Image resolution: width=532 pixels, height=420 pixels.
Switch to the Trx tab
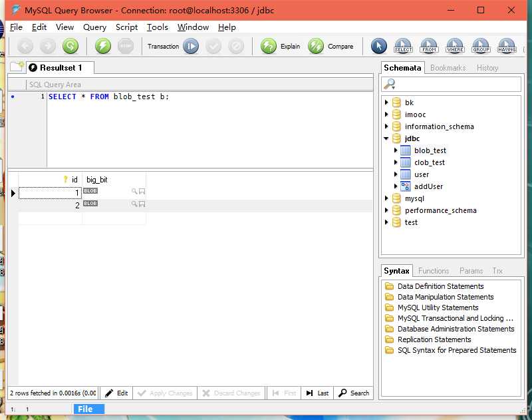[497, 271]
